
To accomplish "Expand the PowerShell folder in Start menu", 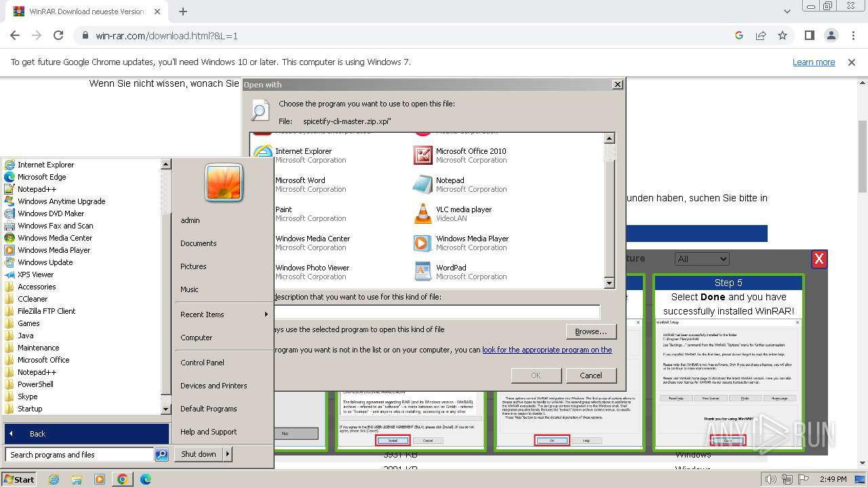I will [x=29, y=384].
